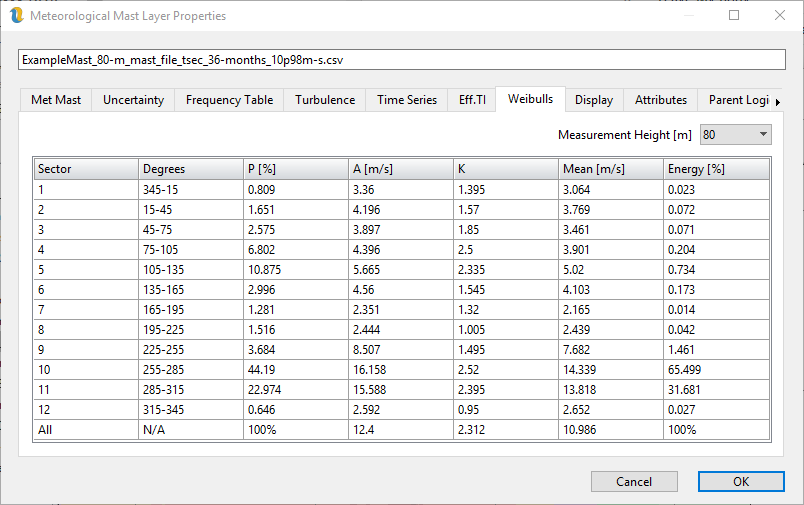Screen dimensions: 804x505
Task: Open the Time Series tab
Action: [406, 100]
